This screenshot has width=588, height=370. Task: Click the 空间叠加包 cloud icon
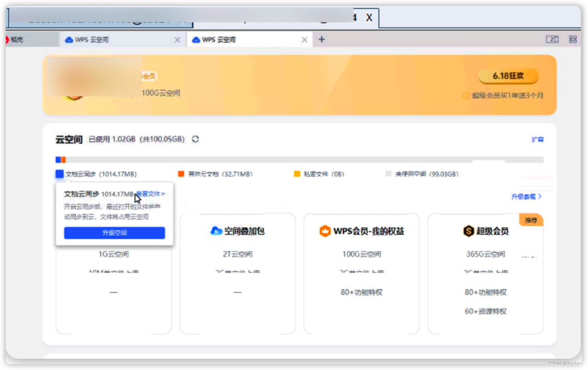pos(216,231)
